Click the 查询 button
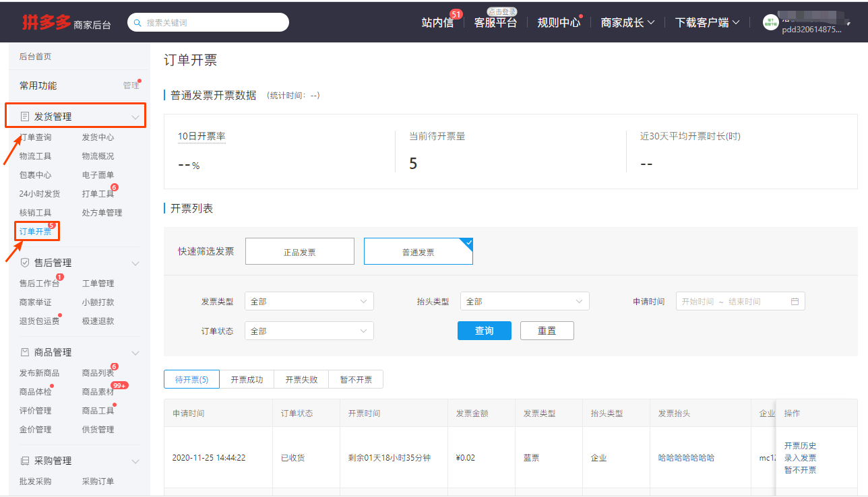Image resolution: width=868 pixels, height=497 pixels. tap(485, 331)
